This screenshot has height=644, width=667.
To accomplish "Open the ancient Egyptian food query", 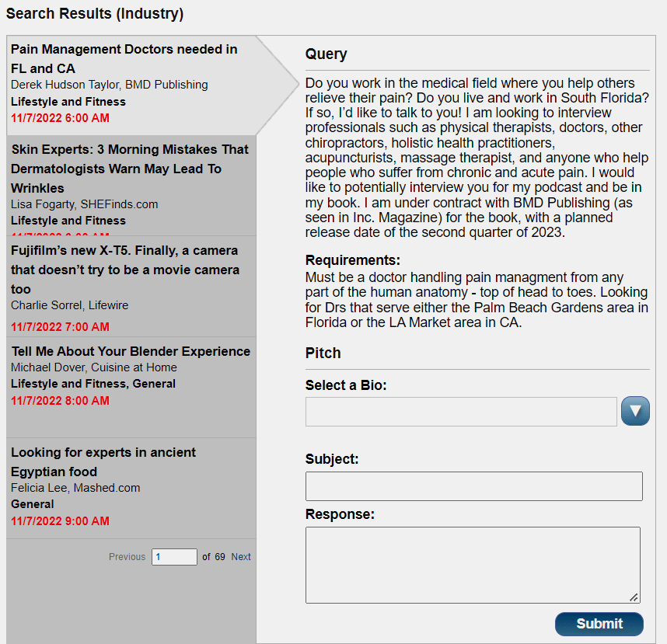I will [103, 461].
